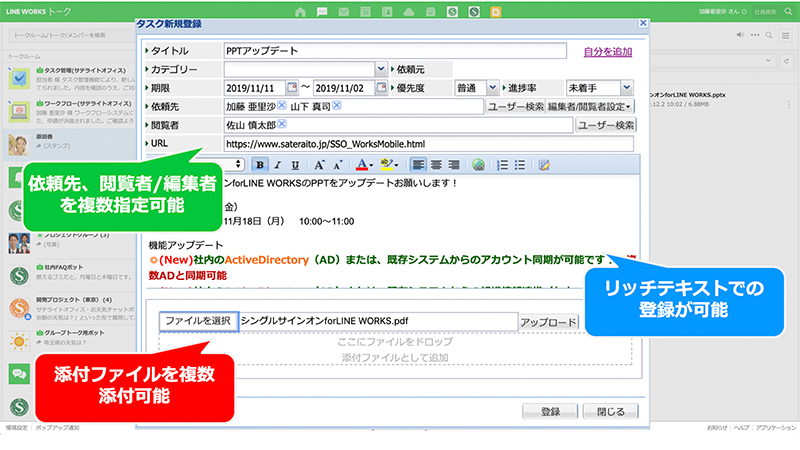The width and height of the screenshot is (800, 450).
Task: Click the refresh icon in talk panel
Action: click(787, 61)
